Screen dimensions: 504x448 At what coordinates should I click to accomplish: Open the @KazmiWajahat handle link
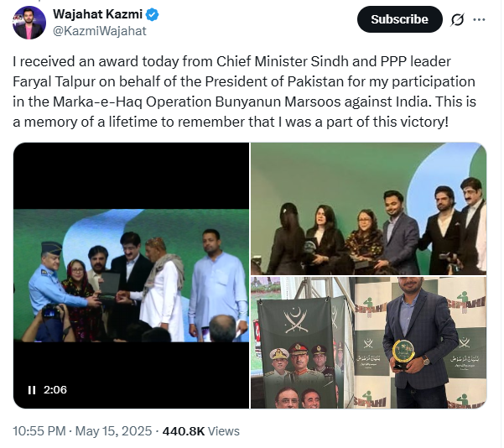pyautogui.click(x=100, y=31)
